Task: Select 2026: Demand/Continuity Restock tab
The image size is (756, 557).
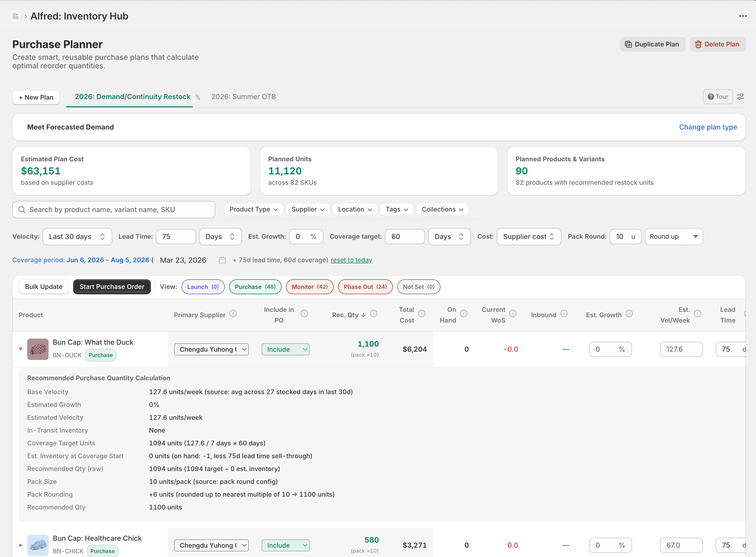Action: 132,97
